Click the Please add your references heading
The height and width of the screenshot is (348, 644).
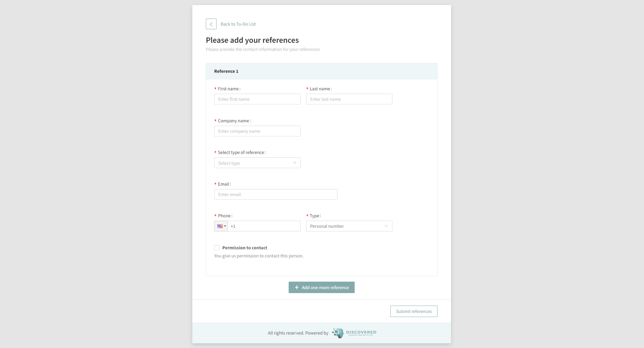click(x=252, y=40)
